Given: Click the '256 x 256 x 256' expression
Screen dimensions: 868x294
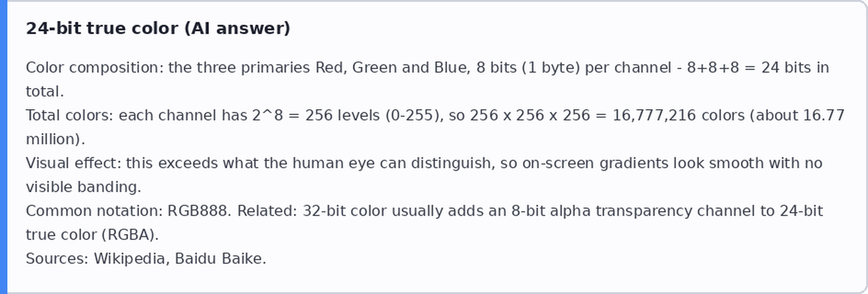Looking at the screenshot, I should tap(530, 115).
